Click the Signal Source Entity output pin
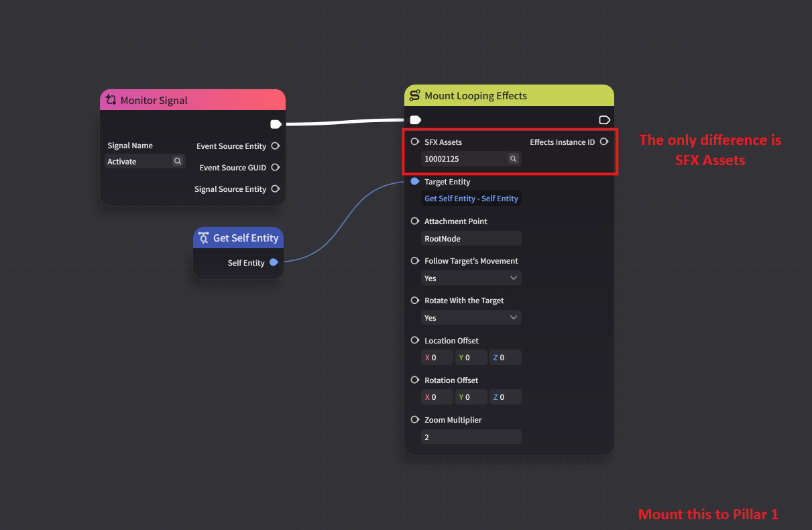The width and height of the screenshot is (812, 530). [x=275, y=189]
